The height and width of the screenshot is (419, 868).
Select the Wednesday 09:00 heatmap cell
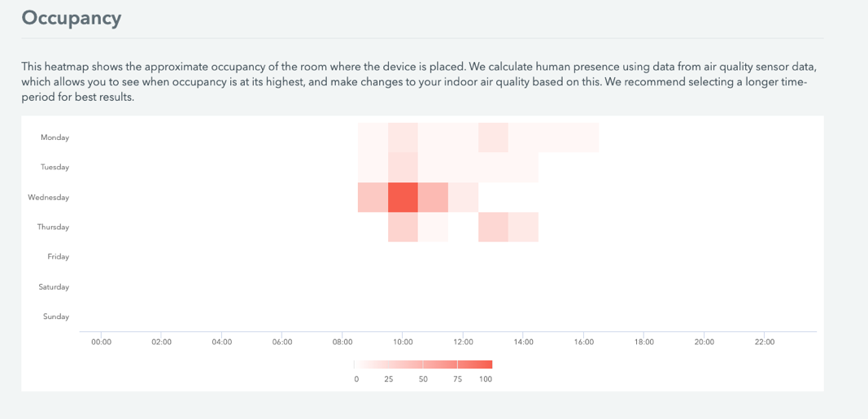coord(373,197)
